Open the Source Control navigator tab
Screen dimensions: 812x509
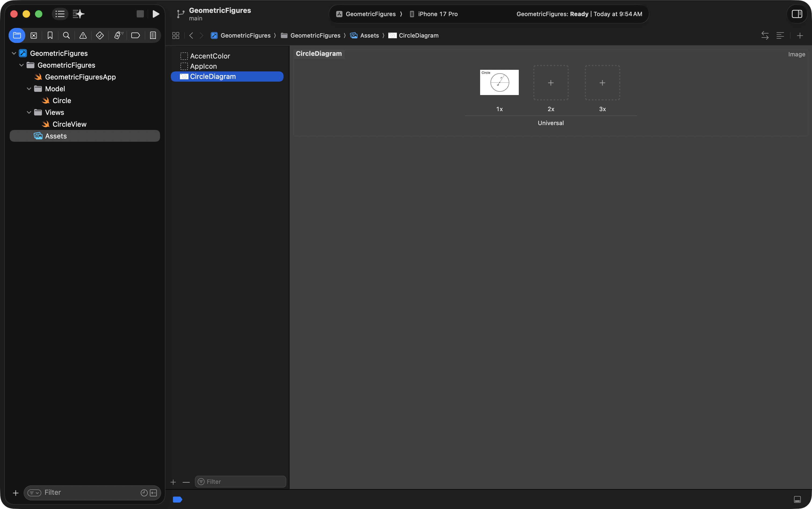point(34,35)
